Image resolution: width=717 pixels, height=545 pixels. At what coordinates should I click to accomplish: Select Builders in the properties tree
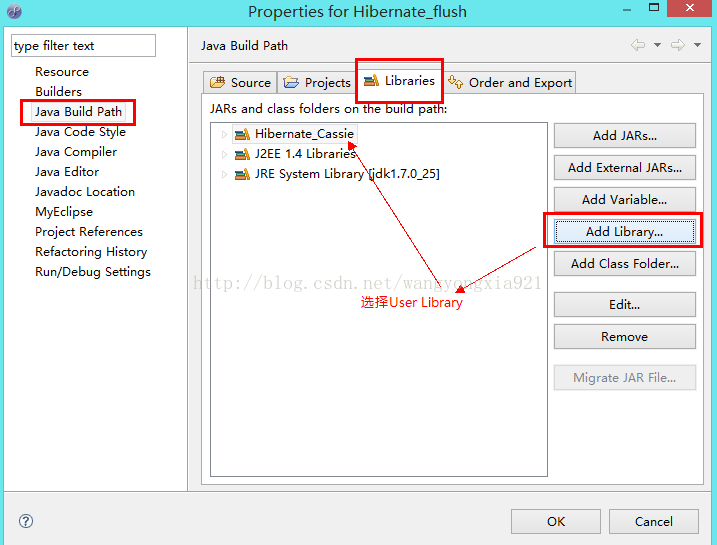59,91
